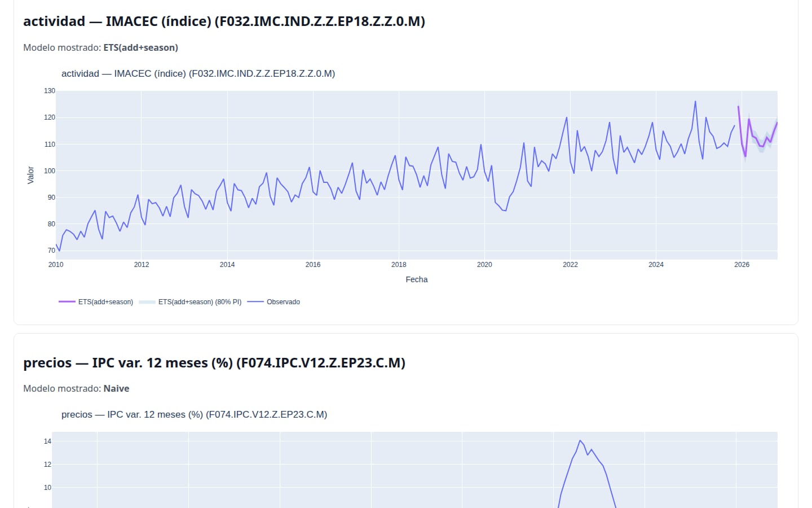
Task: Click the 120 y-axis tick on IMACEC chart
Action: [50, 117]
